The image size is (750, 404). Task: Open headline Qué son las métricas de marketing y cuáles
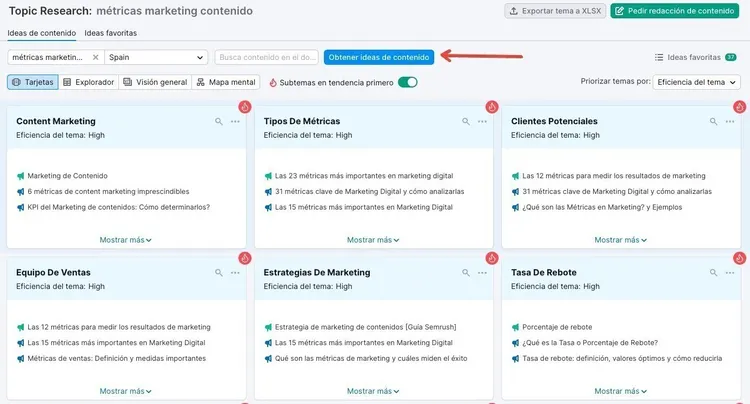(x=371, y=358)
